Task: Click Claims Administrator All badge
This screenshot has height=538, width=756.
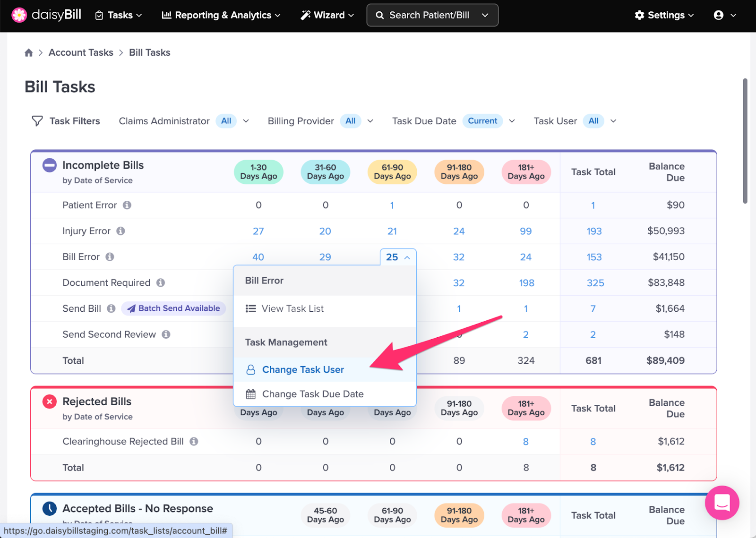Action: 226,121
